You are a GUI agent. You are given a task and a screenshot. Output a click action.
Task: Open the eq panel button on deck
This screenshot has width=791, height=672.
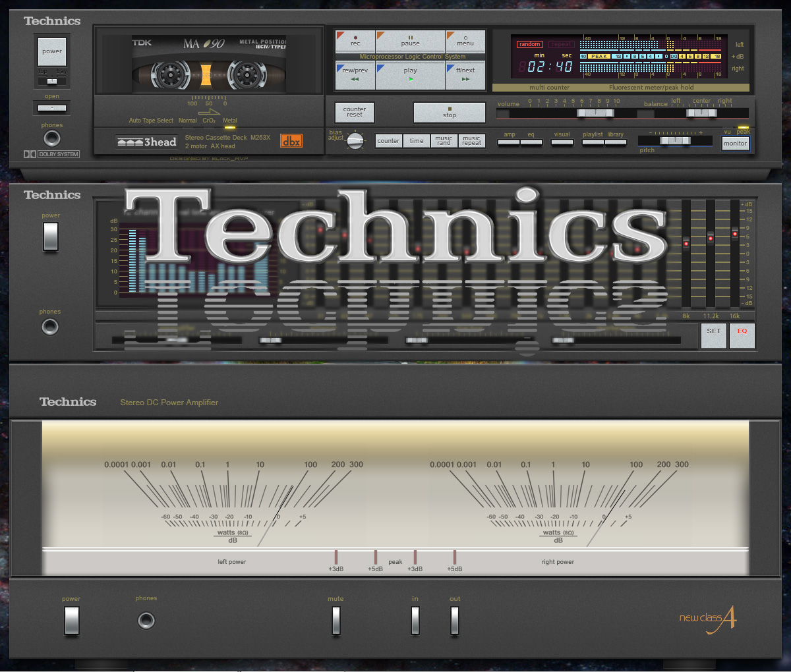click(x=531, y=142)
